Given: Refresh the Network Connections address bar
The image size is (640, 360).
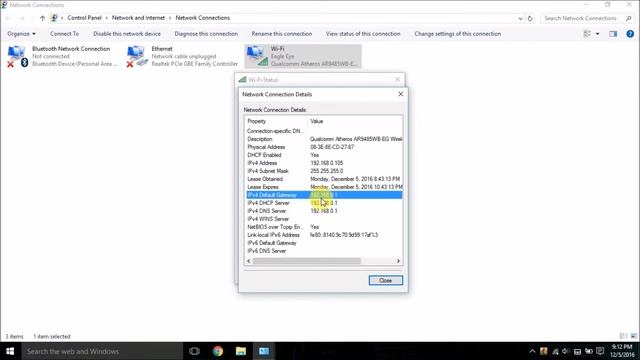Looking at the screenshot, I should pyautogui.click(x=530, y=18).
